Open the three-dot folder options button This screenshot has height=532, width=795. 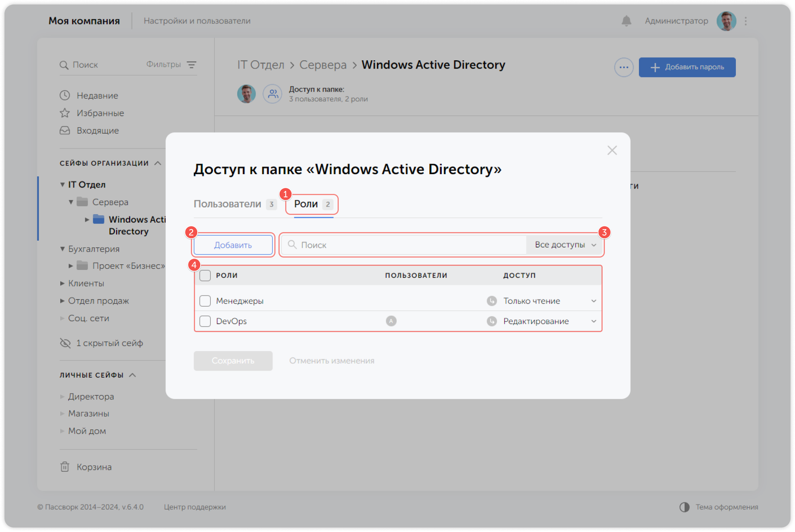(x=624, y=67)
